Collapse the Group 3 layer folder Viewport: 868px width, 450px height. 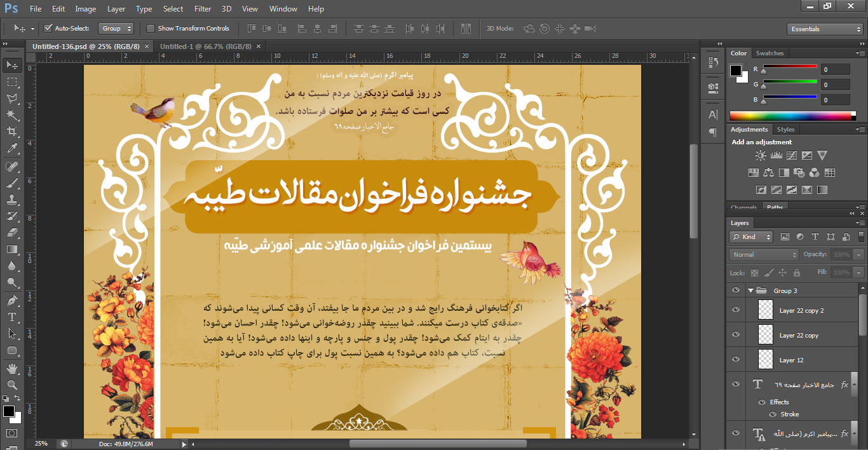point(750,290)
